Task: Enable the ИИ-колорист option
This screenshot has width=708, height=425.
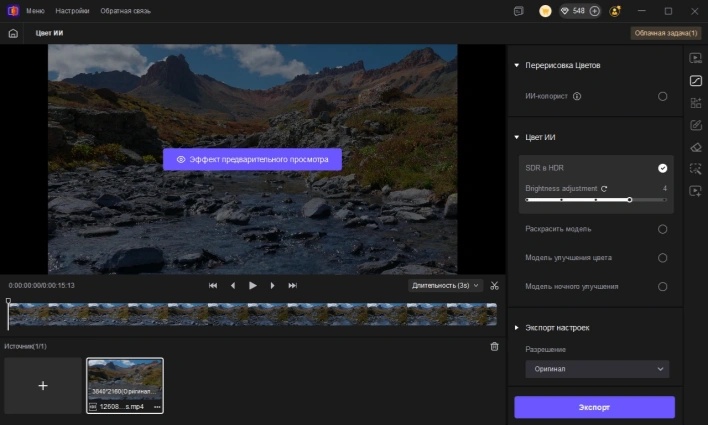Action: click(662, 97)
